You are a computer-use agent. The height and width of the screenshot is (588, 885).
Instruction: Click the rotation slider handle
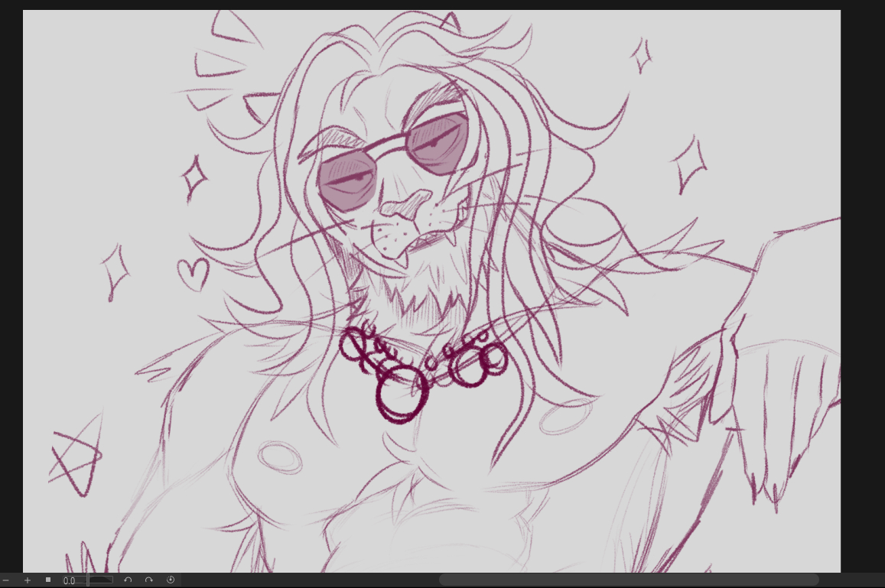point(89,580)
